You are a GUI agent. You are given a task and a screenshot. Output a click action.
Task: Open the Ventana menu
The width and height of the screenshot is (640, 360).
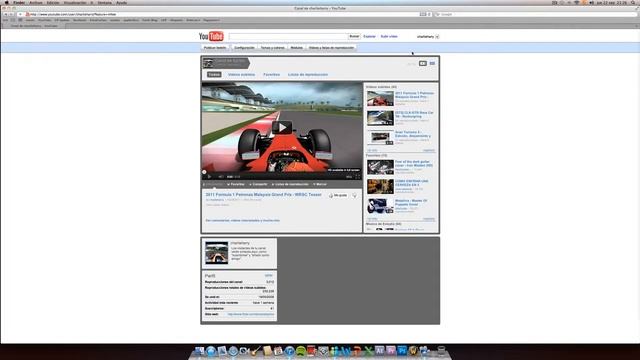click(104, 2)
